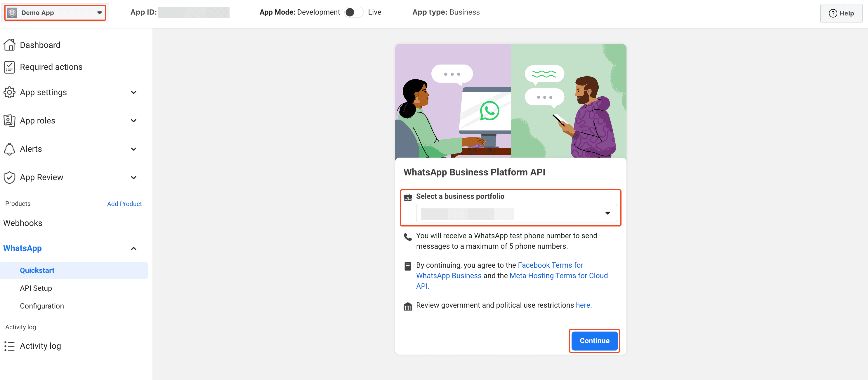Click the App Review shield icon
Image resolution: width=868 pixels, height=380 pixels.
[x=9, y=177]
